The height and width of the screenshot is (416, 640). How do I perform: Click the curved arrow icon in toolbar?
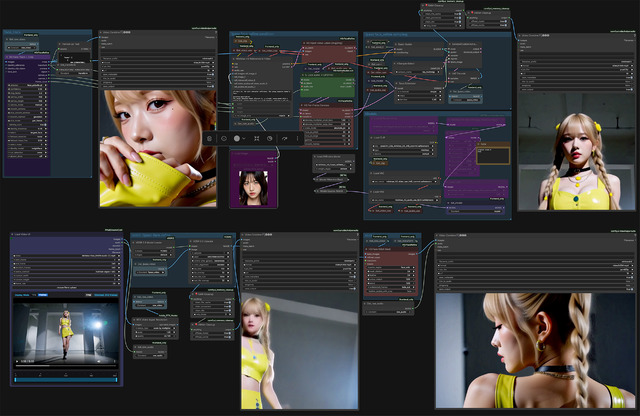284,139
